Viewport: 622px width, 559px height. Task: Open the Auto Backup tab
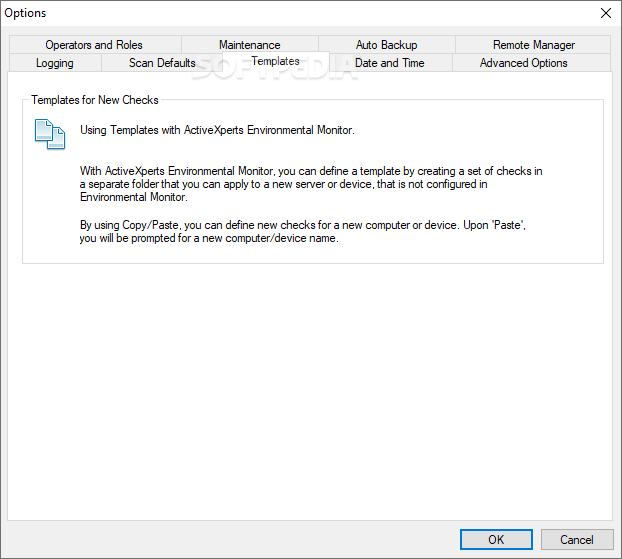point(386,45)
